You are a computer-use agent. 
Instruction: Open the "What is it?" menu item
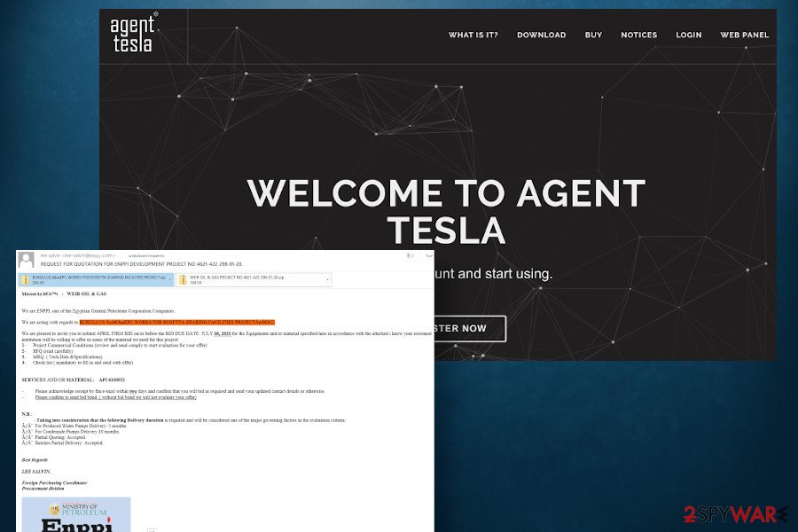click(473, 35)
